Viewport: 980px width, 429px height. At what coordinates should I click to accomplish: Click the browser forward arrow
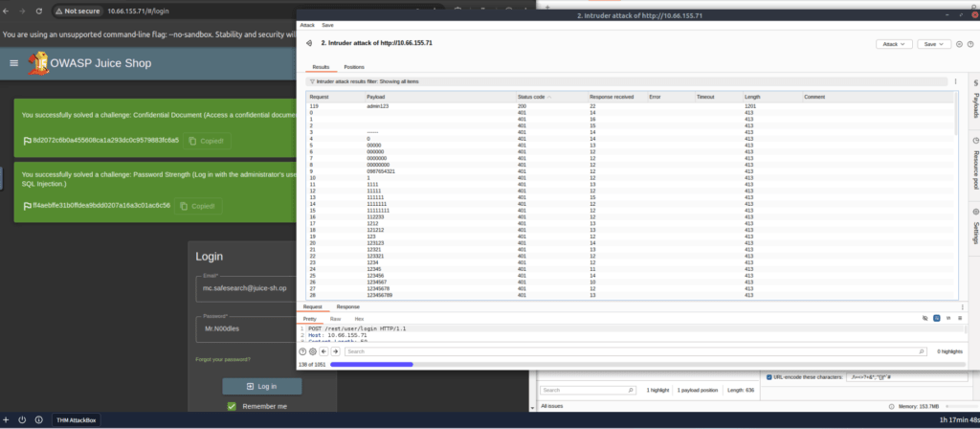(23, 11)
